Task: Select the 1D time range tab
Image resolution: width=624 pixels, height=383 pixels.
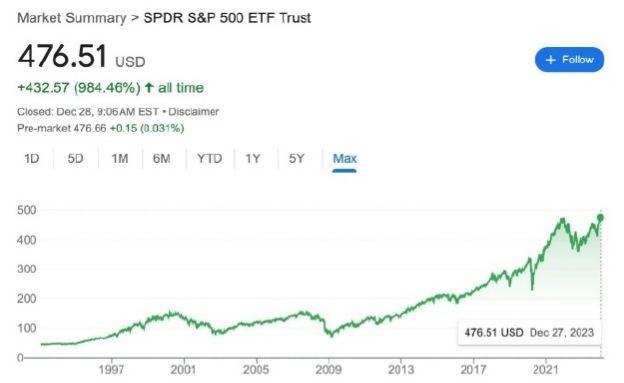Action: point(32,159)
